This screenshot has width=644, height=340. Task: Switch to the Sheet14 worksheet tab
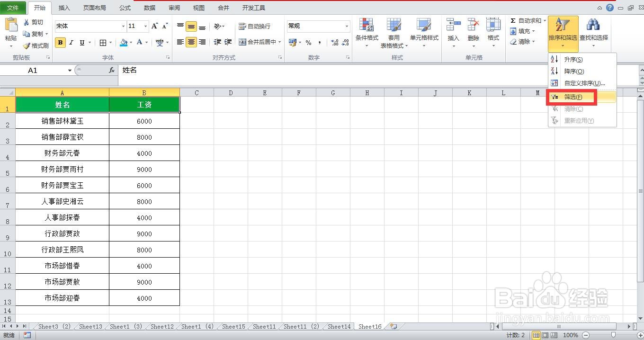(338, 326)
